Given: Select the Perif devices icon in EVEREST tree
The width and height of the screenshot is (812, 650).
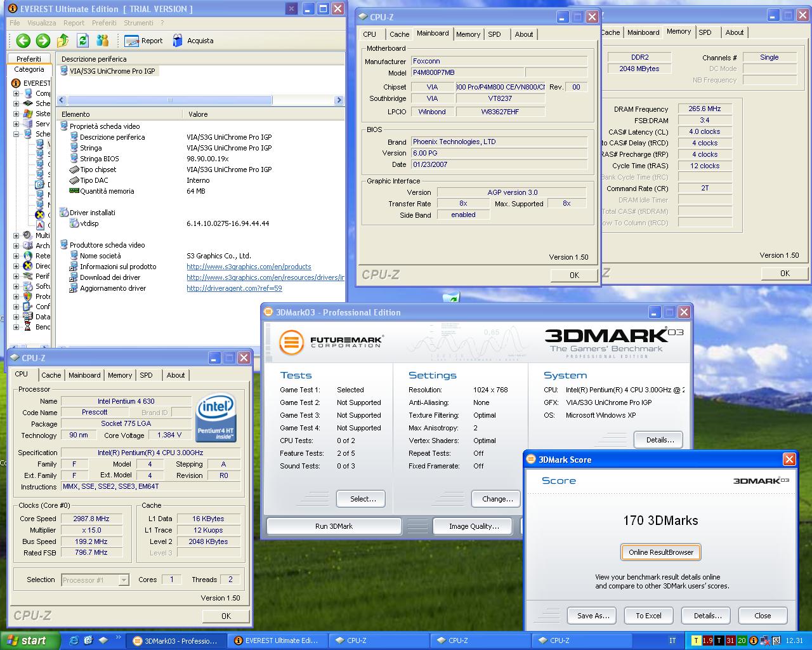Looking at the screenshot, I should [x=28, y=276].
